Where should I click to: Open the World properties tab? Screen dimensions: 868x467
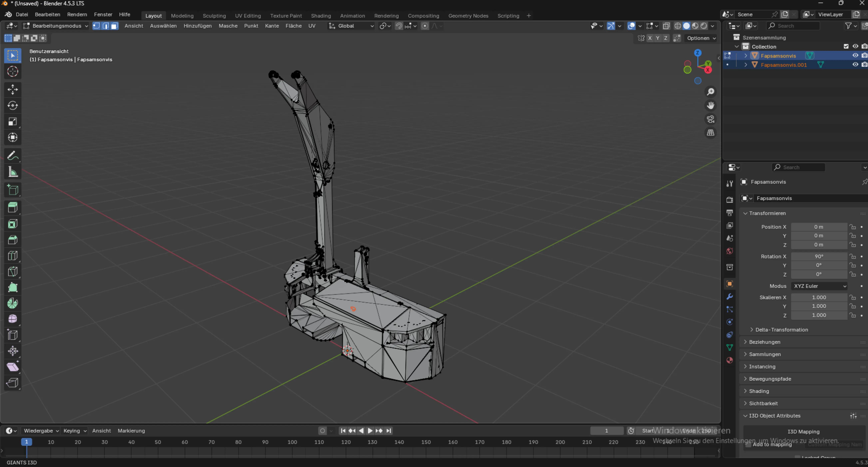tap(729, 251)
